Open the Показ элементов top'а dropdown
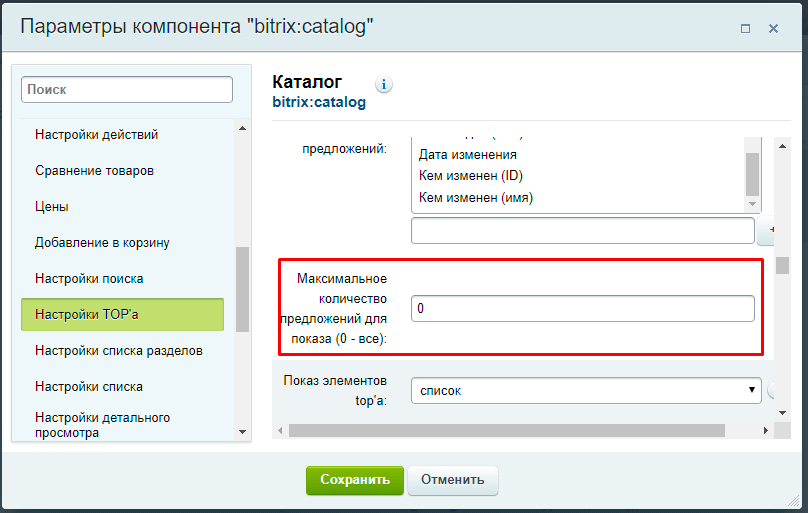Image resolution: width=808 pixels, height=513 pixels. (585, 390)
